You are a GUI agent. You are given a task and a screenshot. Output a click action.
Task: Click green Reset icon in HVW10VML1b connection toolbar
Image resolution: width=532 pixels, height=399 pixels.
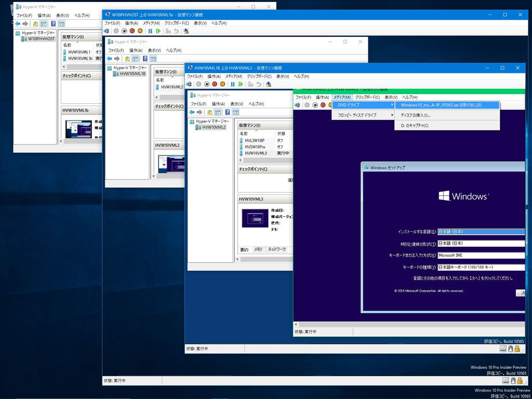click(158, 31)
